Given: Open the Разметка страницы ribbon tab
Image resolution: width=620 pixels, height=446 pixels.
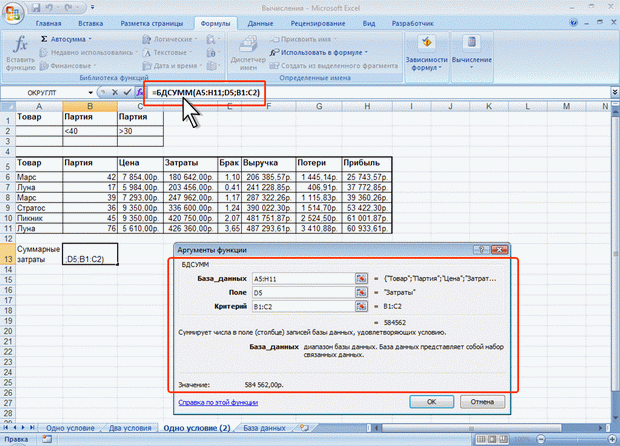Looking at the screenshot, I should tap(152, 23).
